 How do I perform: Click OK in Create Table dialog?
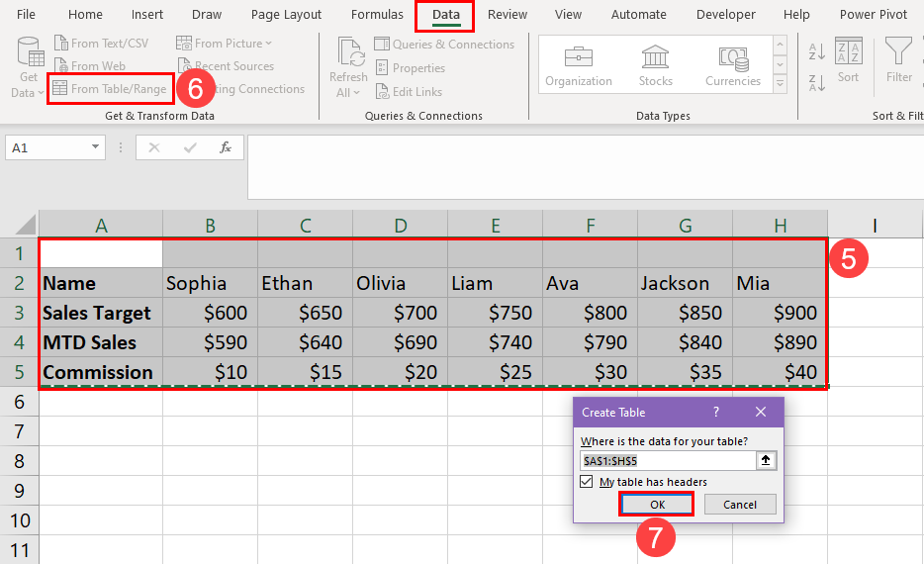tap(657, 505)
